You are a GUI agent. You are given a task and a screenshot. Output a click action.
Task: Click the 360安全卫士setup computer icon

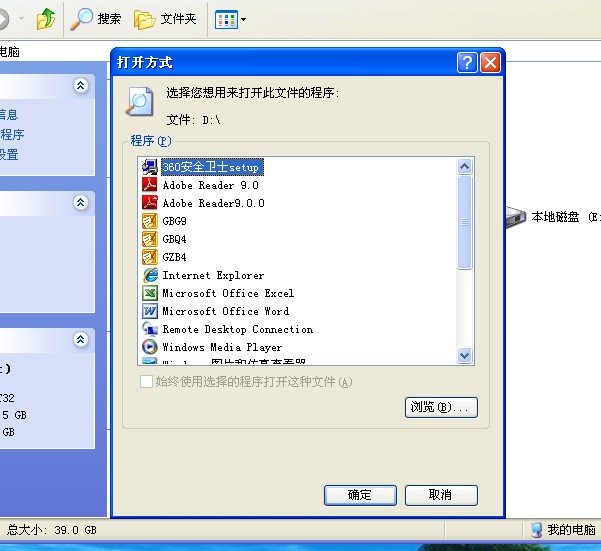click(149, 167)
